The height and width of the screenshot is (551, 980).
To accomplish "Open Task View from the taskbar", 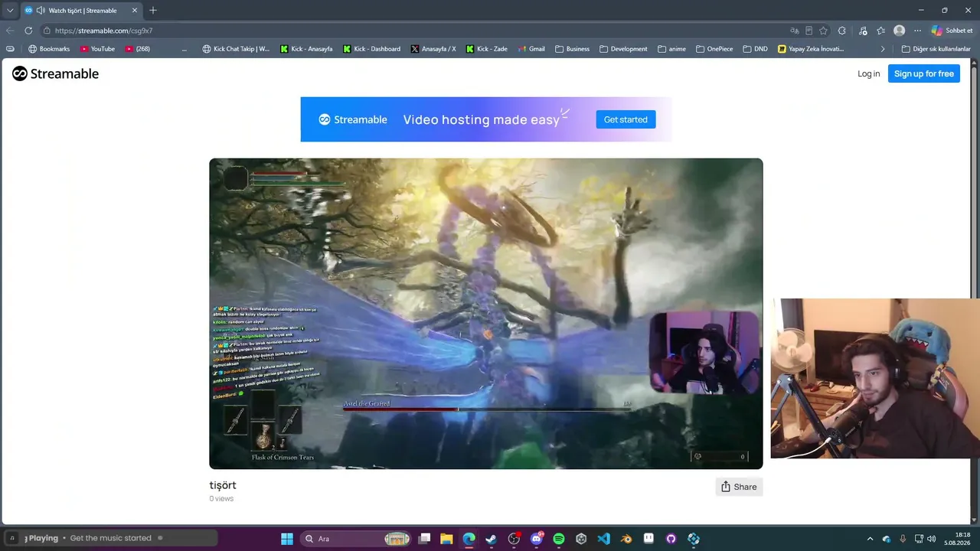I will click(x=424, y=539).
